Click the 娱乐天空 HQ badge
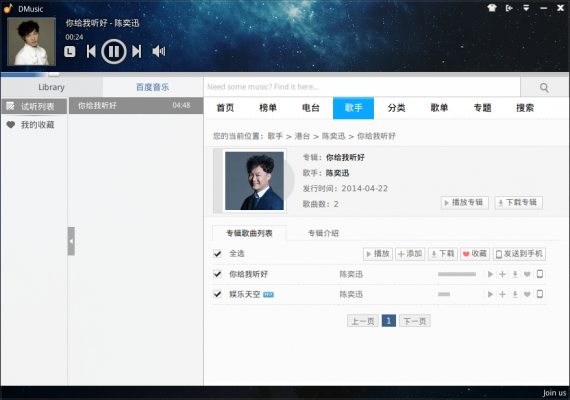Screen dimensions: 570x400 click(268, 295)
